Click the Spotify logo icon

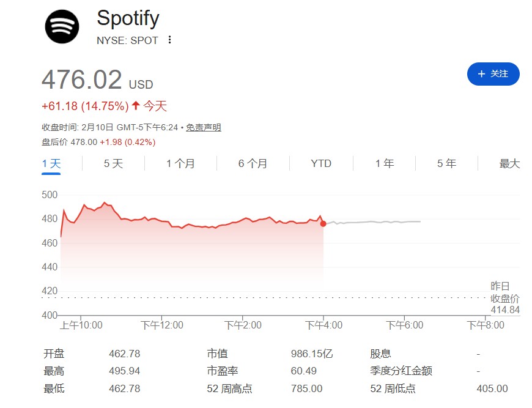coord(62,26)
